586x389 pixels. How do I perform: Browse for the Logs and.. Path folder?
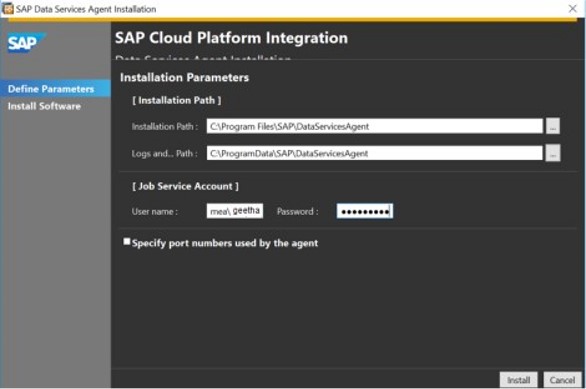[553, 153]
